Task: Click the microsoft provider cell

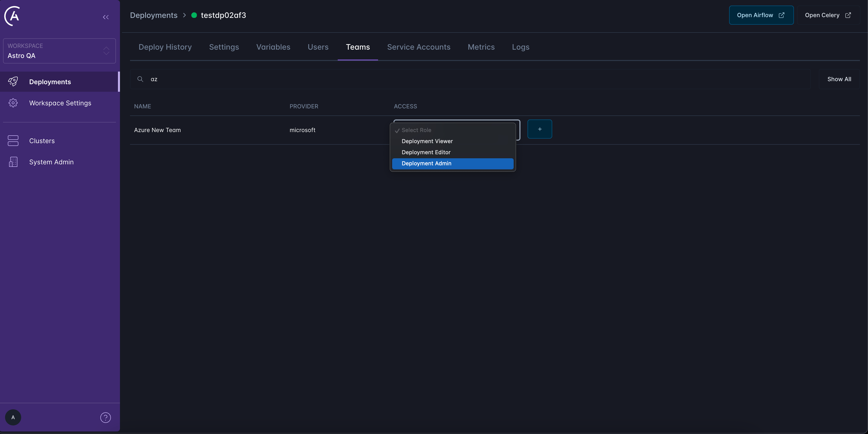Action: 303,130
